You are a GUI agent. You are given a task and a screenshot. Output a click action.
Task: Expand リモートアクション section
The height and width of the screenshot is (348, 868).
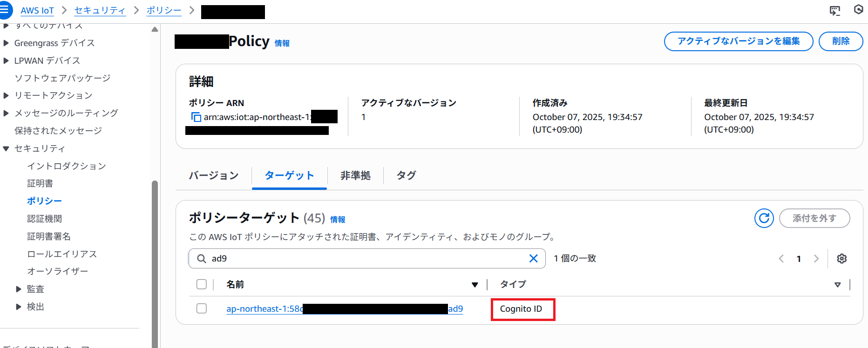pos(6,96)
